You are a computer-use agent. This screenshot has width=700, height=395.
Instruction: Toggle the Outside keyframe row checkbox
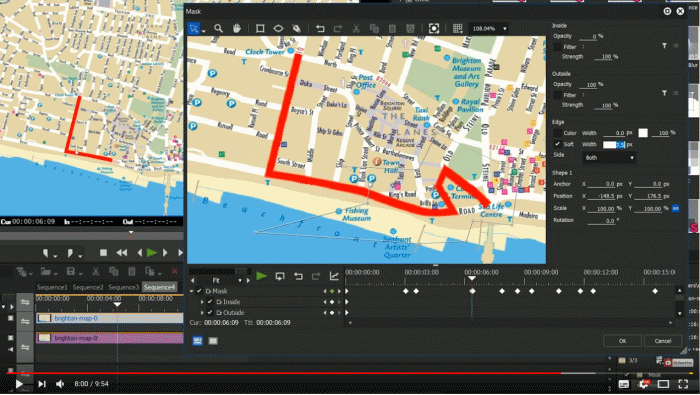pos(210,312)
